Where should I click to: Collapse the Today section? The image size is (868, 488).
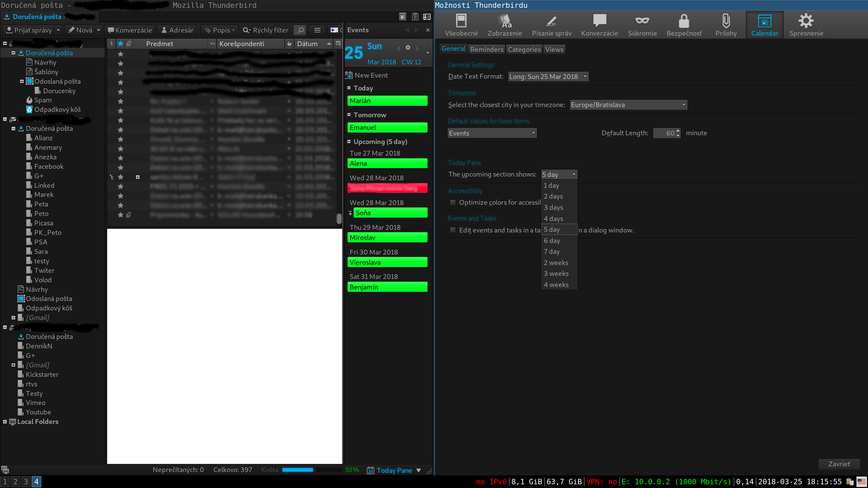349,88
